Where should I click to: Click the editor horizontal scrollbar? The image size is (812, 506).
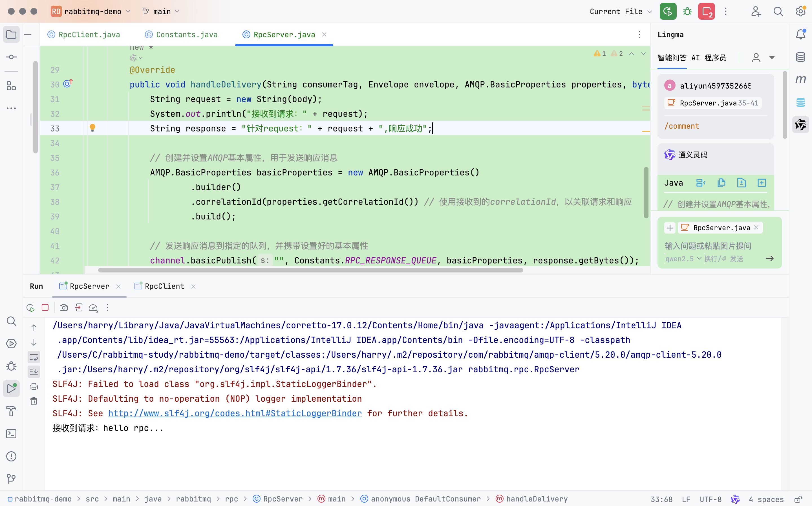[x=310, y=270]
